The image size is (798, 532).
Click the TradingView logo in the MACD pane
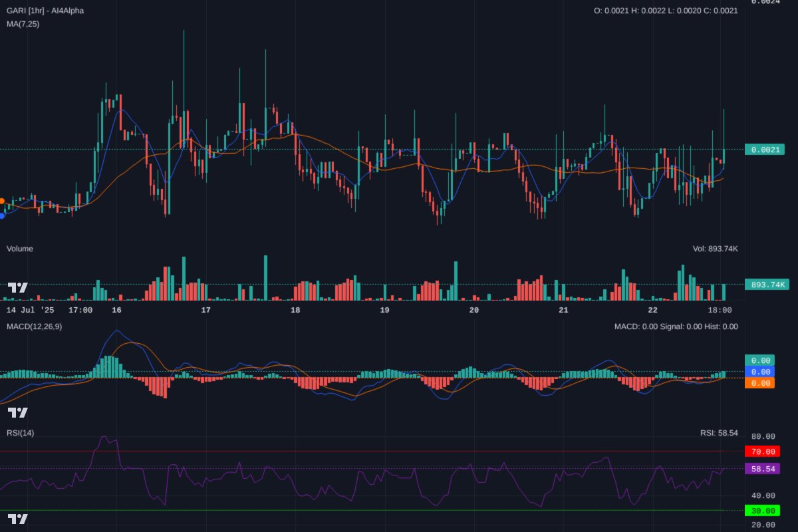(x=18, y=412)
